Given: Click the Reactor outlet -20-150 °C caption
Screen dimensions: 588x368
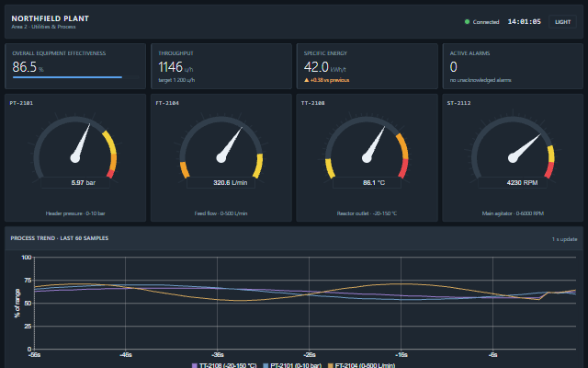Looking at the screenshot, I should [367, 213].
